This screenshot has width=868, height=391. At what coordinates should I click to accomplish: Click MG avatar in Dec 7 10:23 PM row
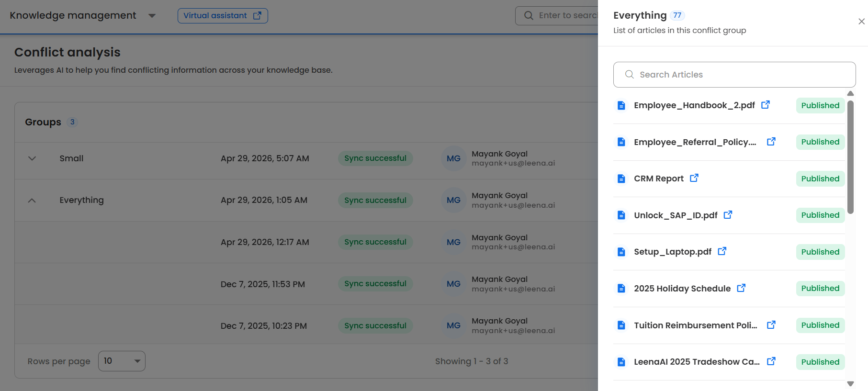[453, 325]
